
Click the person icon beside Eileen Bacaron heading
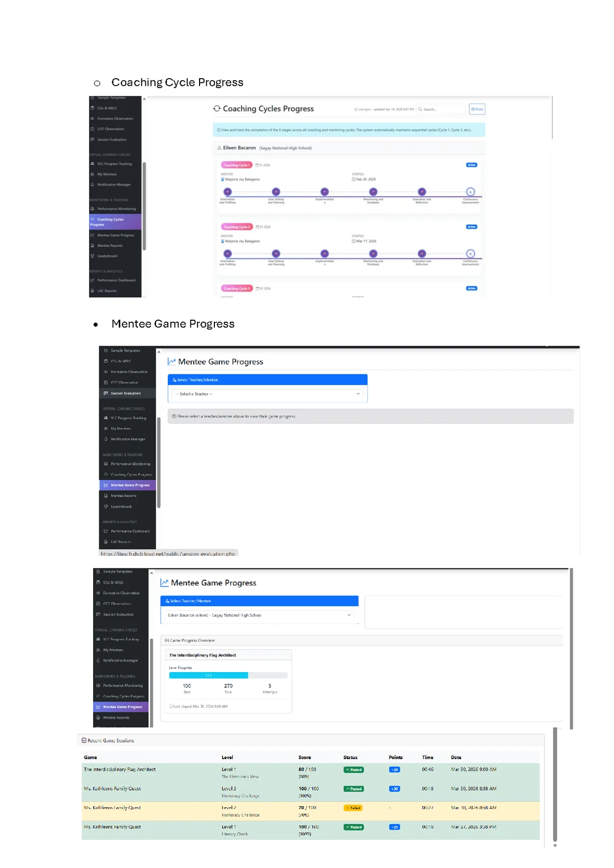click(x=220, y=148)
